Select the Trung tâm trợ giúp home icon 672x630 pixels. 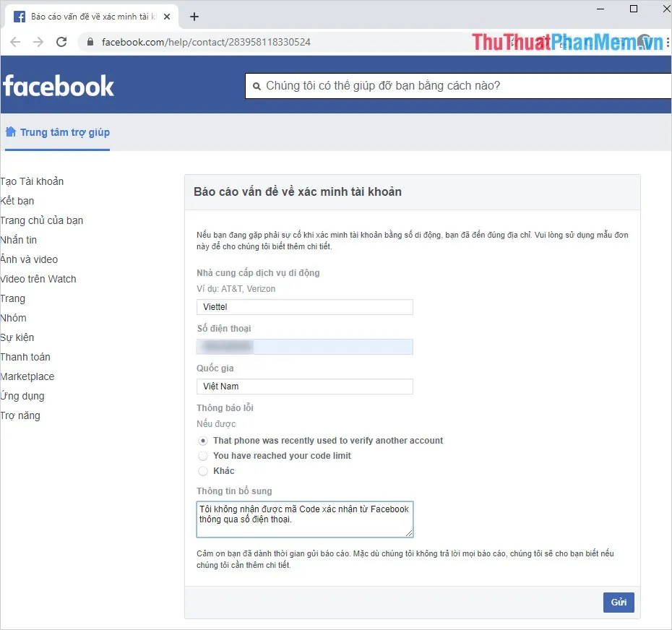[x=12, y=132]
